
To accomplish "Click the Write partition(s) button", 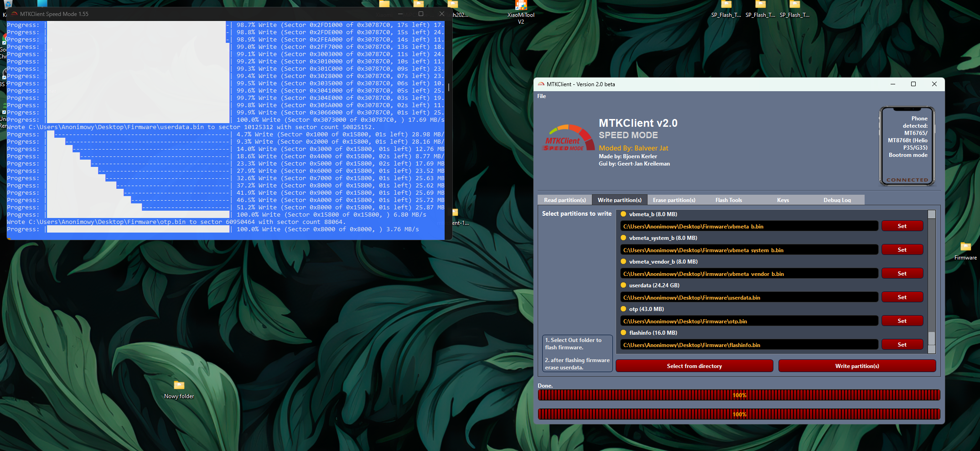I will click(x=857, y=366).
